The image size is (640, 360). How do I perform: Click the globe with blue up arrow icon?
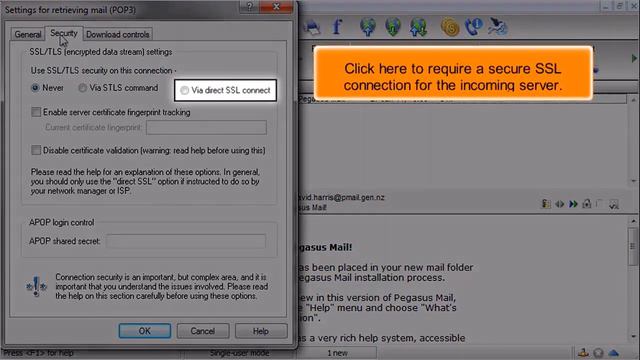[x=368, y=27]
